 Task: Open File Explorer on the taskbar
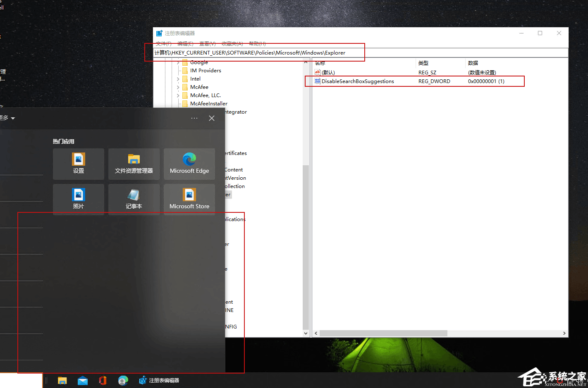[62, 381]
